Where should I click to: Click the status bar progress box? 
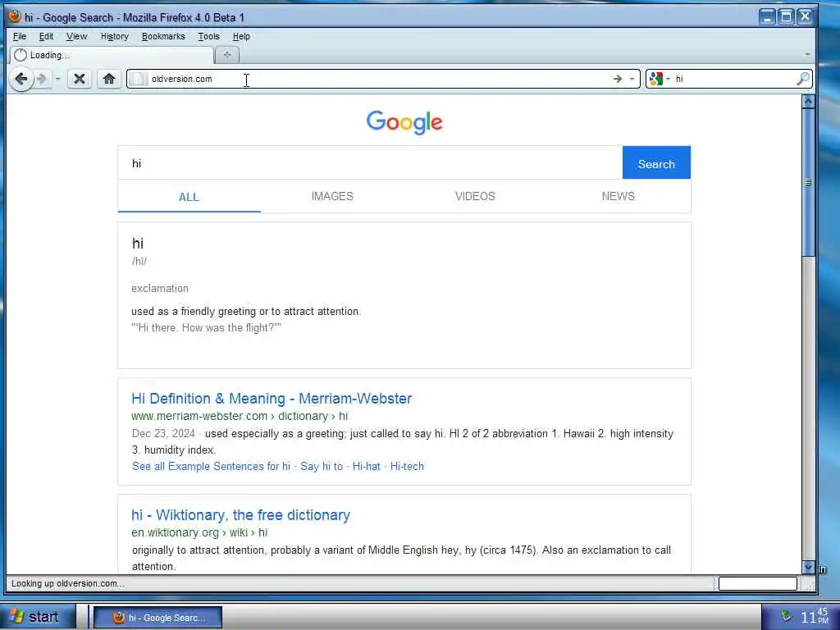757,583
